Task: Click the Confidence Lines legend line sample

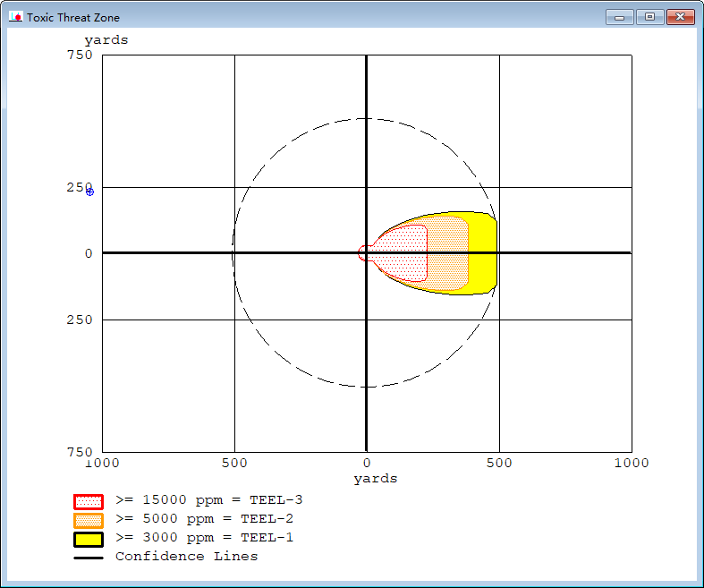Action: [x=89, y=558]
